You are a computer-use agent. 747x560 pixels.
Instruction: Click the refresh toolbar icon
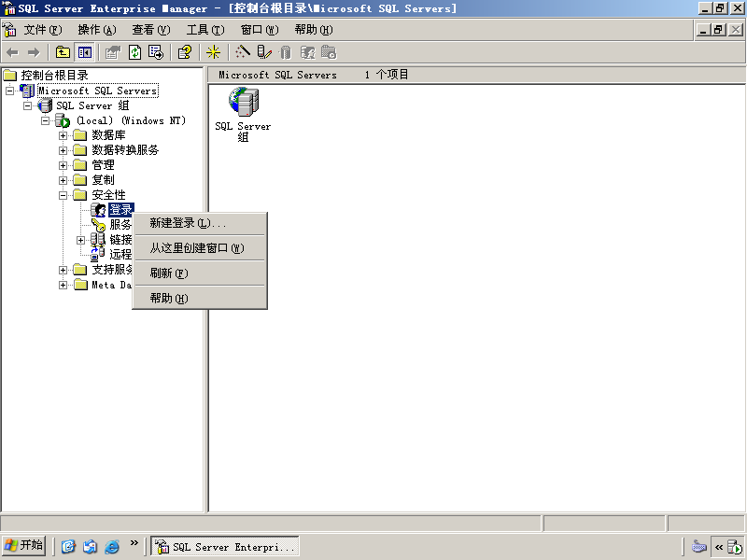134,52
